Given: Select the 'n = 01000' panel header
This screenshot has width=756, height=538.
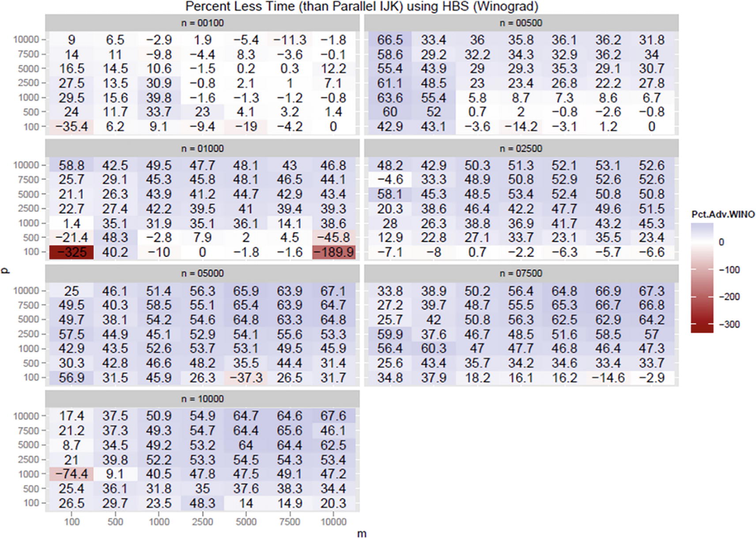Looking at the screenshot, I should [202, 148].
